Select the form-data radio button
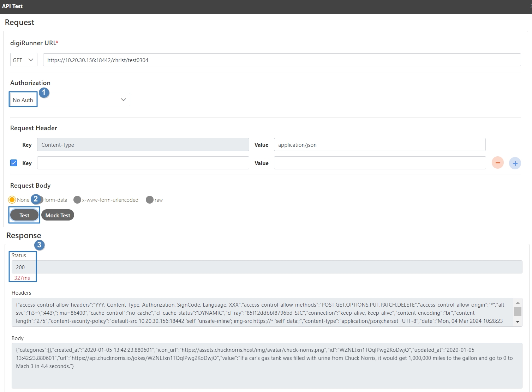Screen dimensions: 532x392 (x=41, y=200)
